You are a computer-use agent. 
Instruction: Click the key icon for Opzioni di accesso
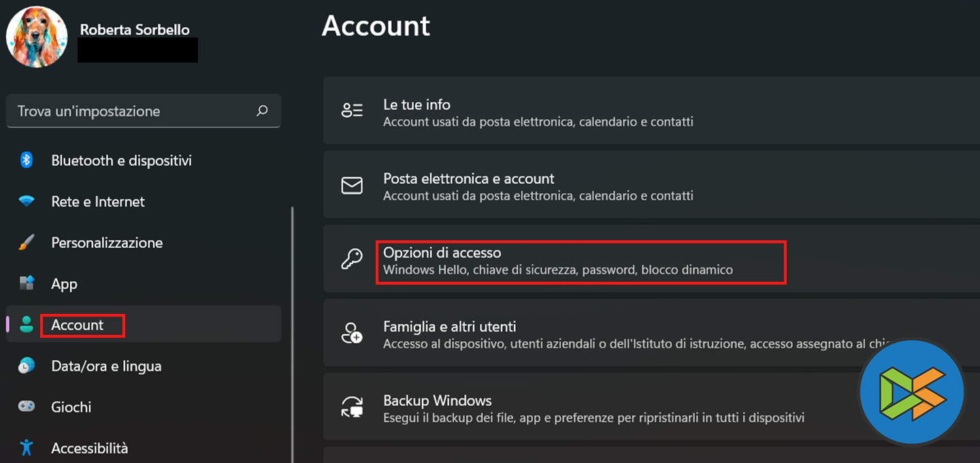[352, 260]
